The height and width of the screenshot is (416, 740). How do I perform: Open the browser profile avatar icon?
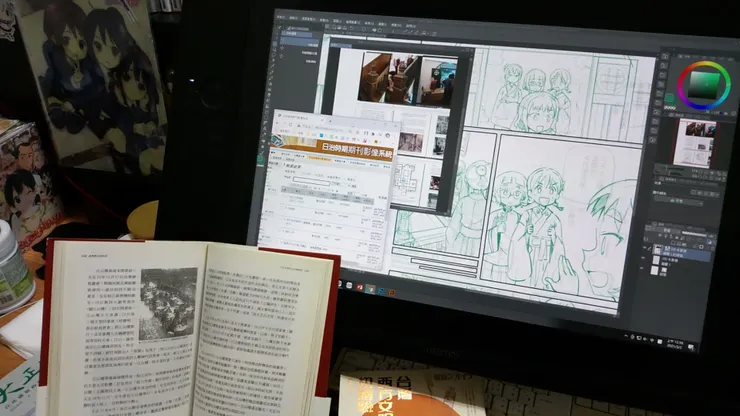(x=387, y=135)
